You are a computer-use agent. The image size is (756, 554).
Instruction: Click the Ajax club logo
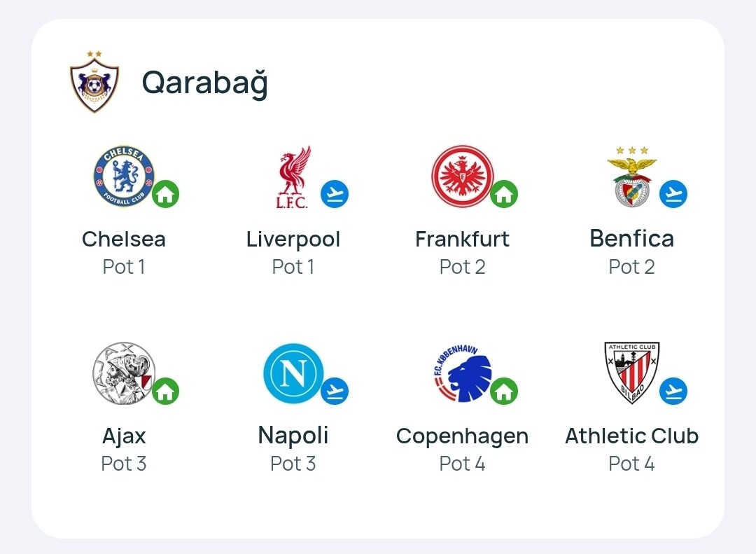tap(123, 373)
